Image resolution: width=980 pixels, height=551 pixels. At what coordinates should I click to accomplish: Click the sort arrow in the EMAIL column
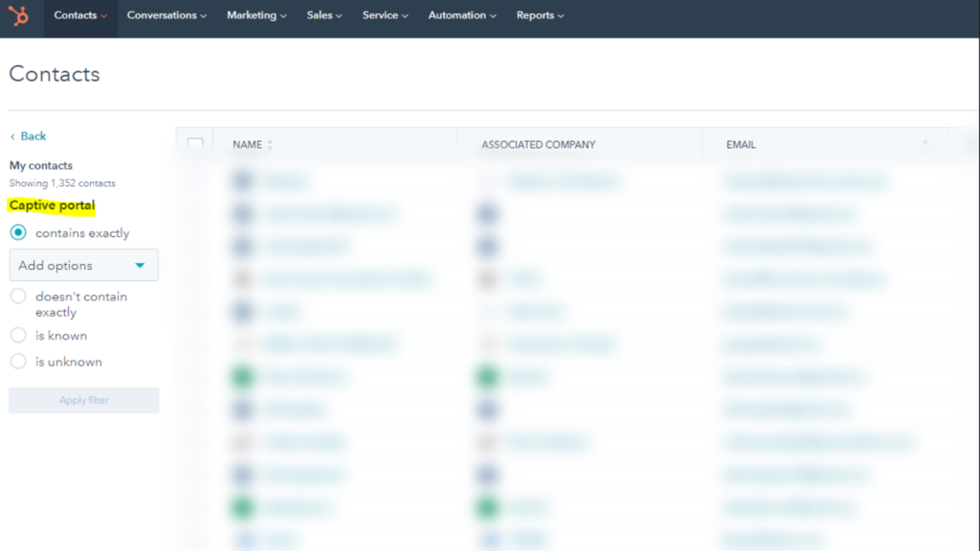925,144
